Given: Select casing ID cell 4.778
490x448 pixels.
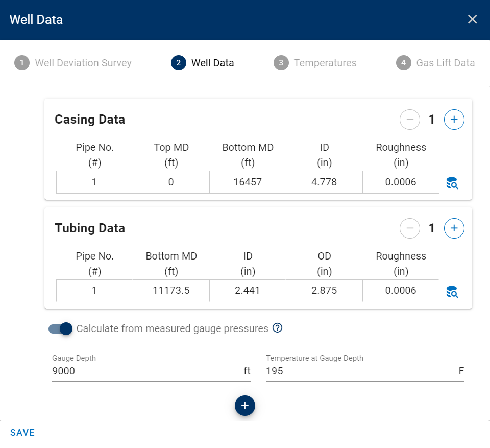Looking at the screenshot, I should click(x=324, y=182).
